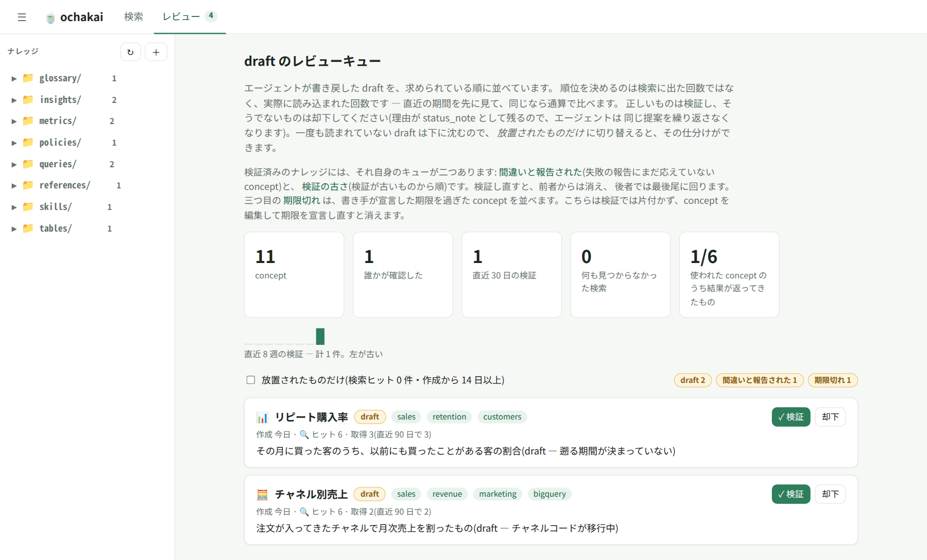Select the draft 2 queue pill
The image size is (927, 560).
(693, 380)
